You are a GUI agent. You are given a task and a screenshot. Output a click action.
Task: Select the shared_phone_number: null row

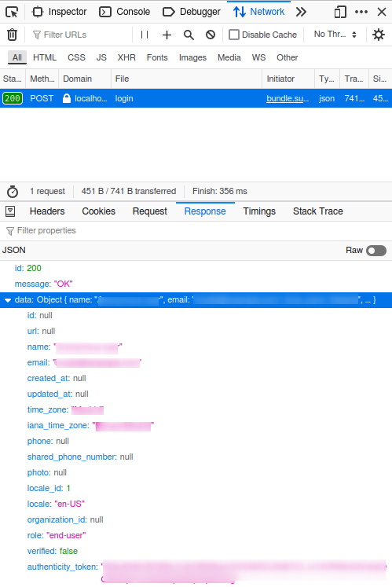tap(196, 457)
